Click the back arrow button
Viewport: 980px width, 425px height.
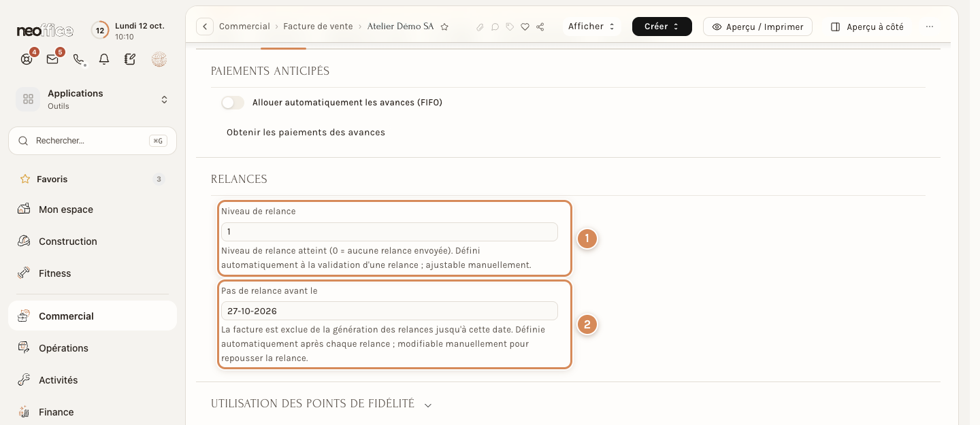click(x=205, y=27)
